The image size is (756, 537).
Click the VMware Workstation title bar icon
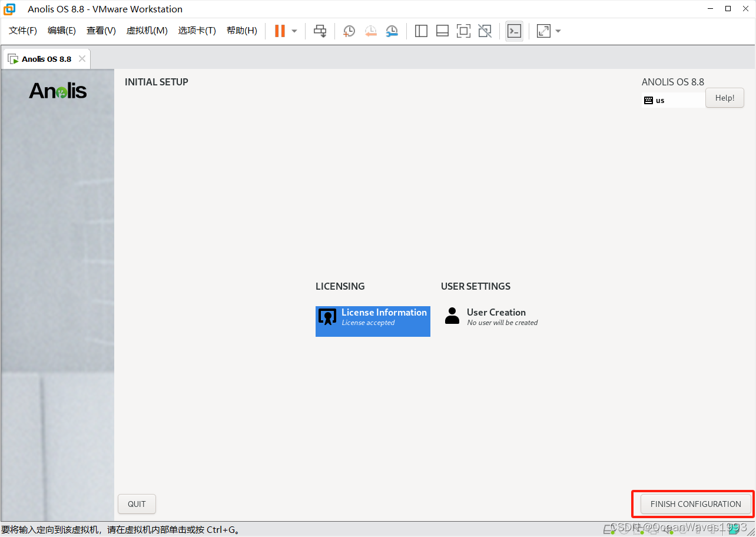[x=9, y=9]
